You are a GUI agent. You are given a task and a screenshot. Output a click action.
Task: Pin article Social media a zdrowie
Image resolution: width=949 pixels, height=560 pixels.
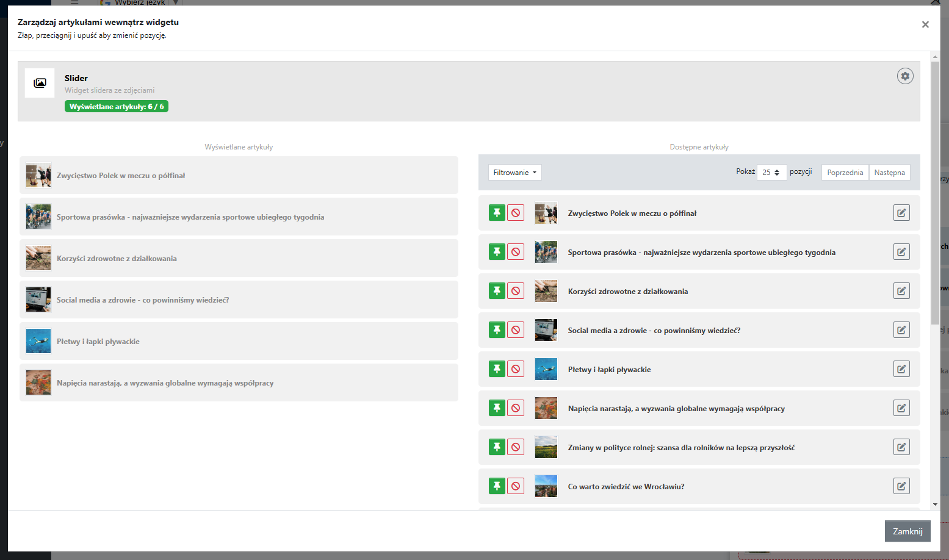point(497,330)
